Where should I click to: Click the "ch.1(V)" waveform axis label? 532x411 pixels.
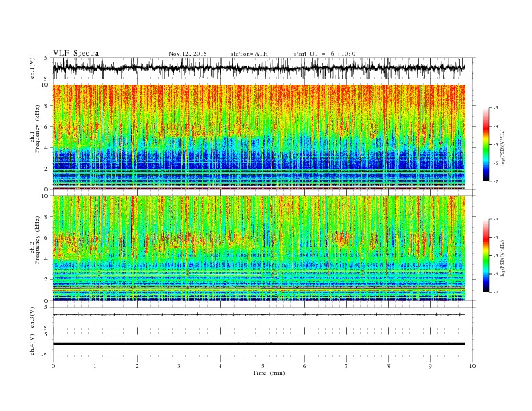tap(32, 68)
